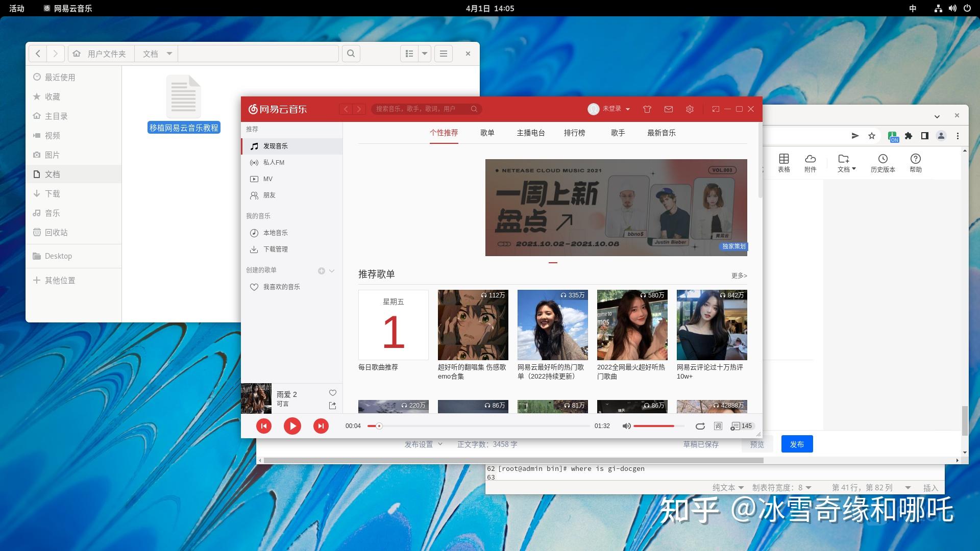Skip to next track in NetEase Music
The image size is (980, 551).
tap(321, 426)
